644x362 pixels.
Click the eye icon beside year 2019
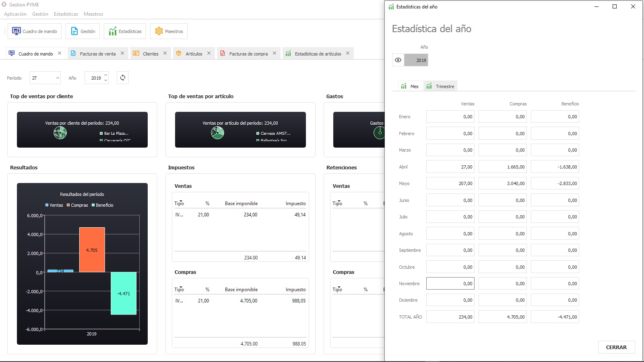[398, 60]
